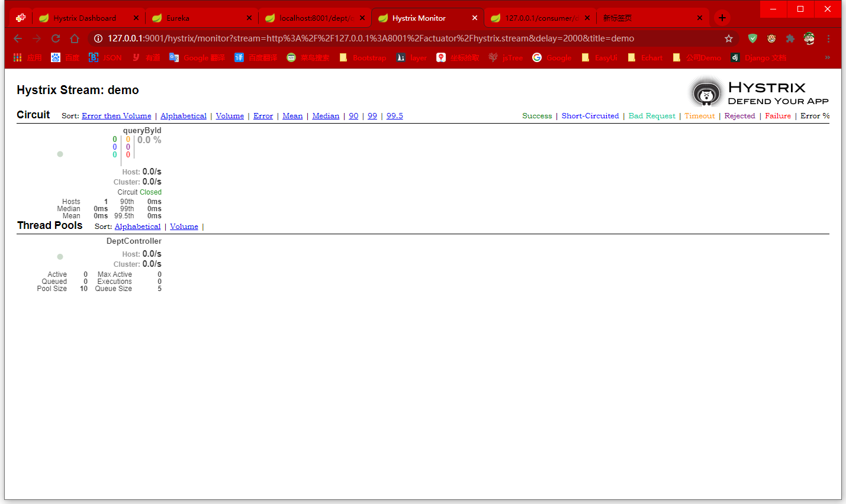
Task: Click the browser reload icon
Action: pos(56,38)
